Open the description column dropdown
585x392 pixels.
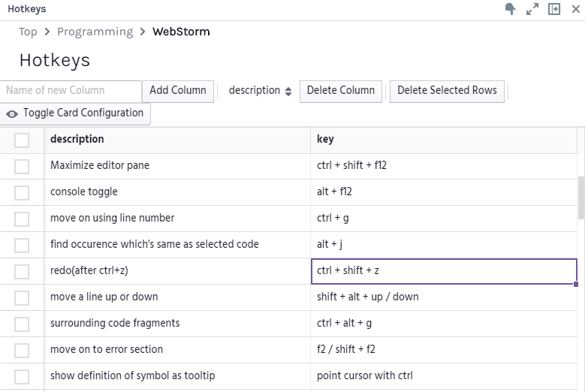(x=260, y=91)
